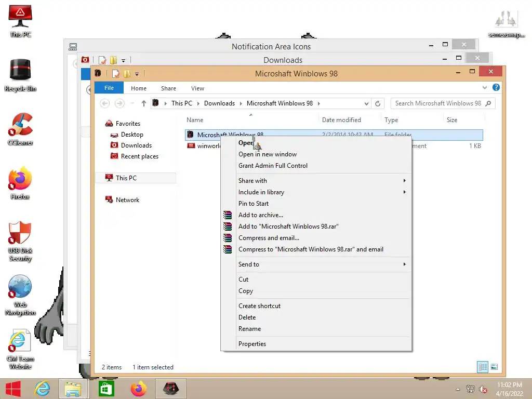Choose Open in the context menu
The height and width of the screenshot is (399, 532).
[x=316, y=143]
